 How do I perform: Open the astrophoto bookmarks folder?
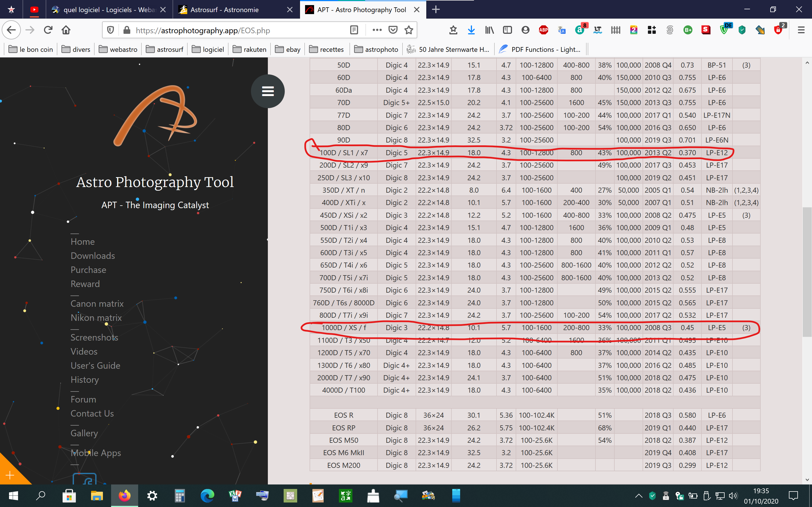coord(376,50)
